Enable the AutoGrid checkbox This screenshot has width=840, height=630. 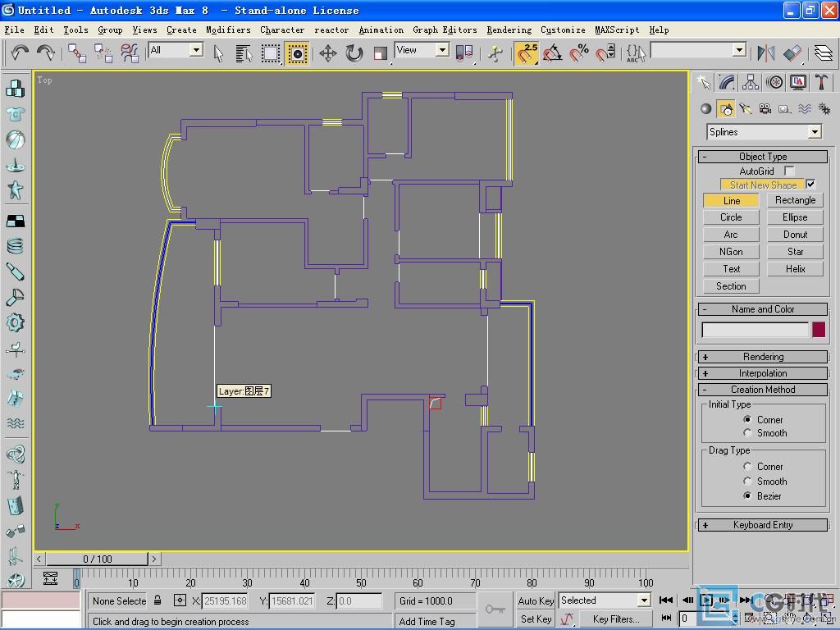click(x=789, y=171)
